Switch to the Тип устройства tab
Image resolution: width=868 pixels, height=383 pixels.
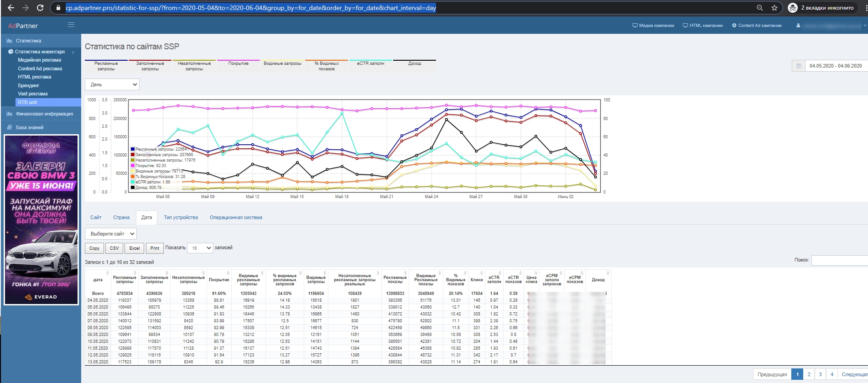[181, 217]
